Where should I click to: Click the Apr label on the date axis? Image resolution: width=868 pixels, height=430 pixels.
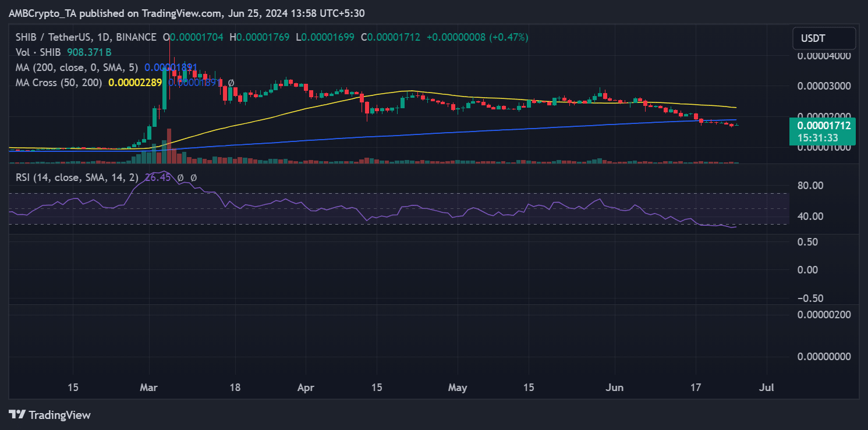click(x=306, y=388)
